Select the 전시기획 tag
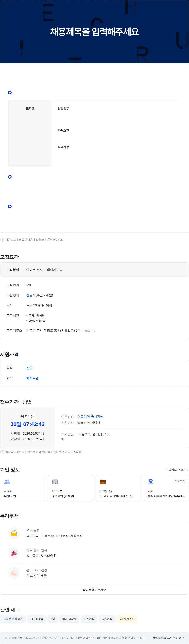 tap(89, 618)
